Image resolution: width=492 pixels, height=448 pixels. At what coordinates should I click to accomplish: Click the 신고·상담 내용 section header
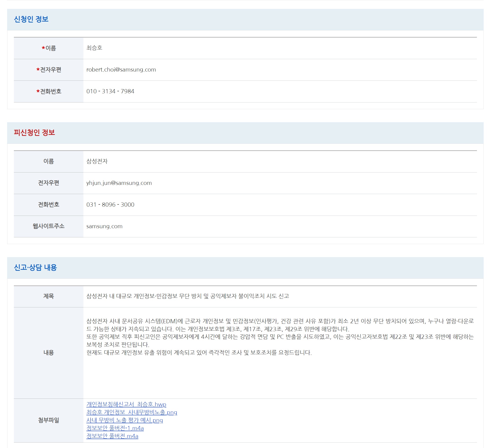[x=35, y=268]
